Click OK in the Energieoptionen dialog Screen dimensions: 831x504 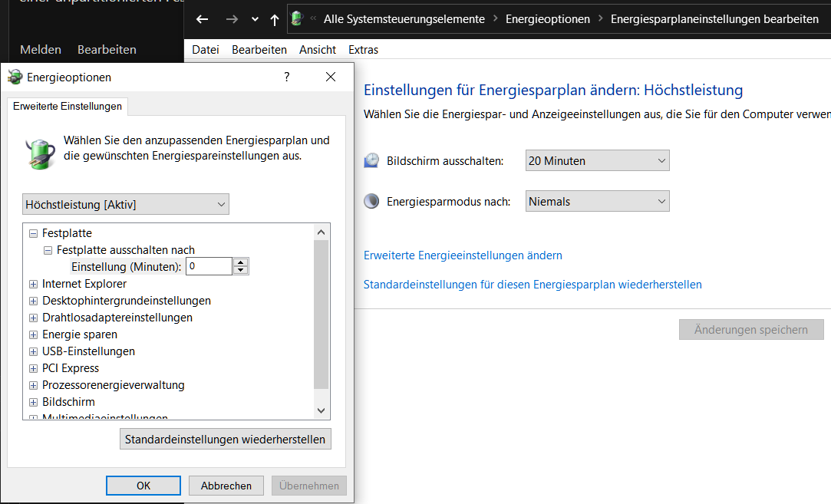[143, 486]
